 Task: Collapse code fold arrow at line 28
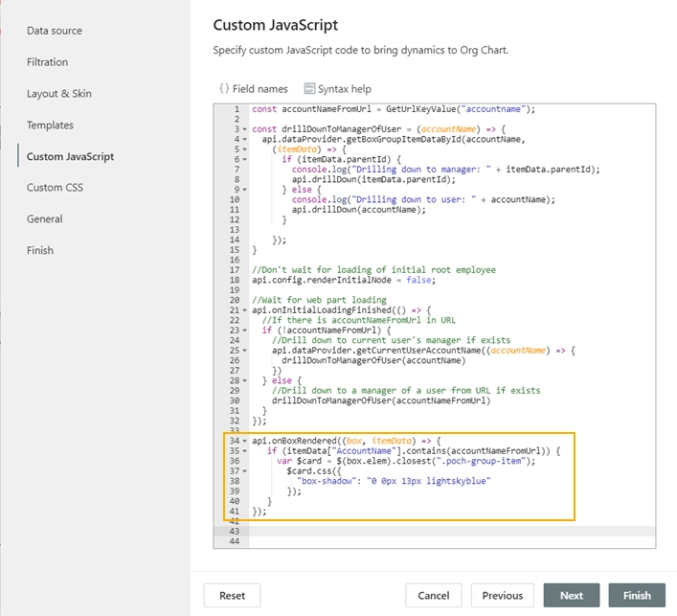pyautogui.click(x=245, y=380)
